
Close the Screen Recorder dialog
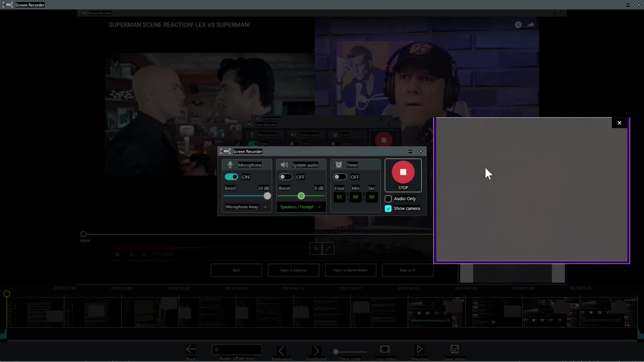click(x=421, y=151)
